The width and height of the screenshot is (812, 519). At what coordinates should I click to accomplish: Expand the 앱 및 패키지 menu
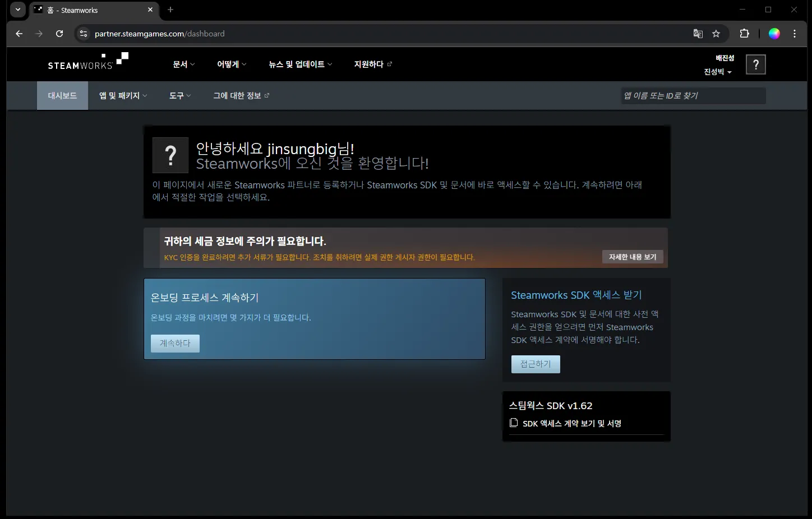[123, 96]
